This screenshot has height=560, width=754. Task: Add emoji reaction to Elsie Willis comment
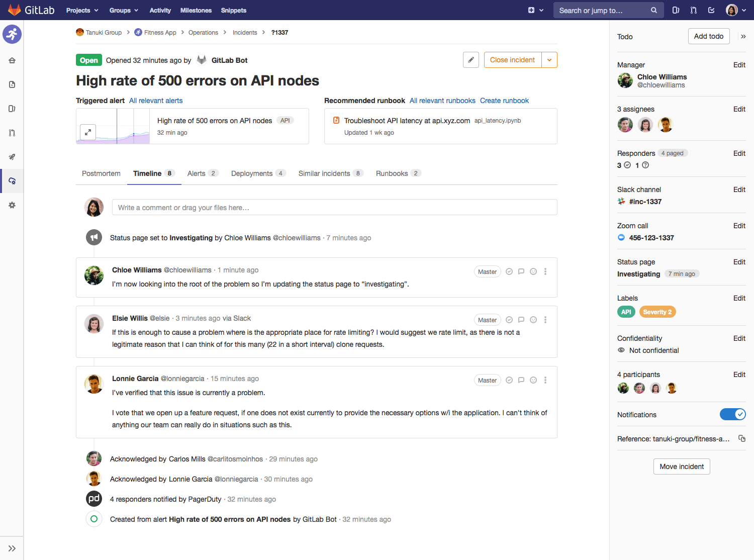pos(533,320)
